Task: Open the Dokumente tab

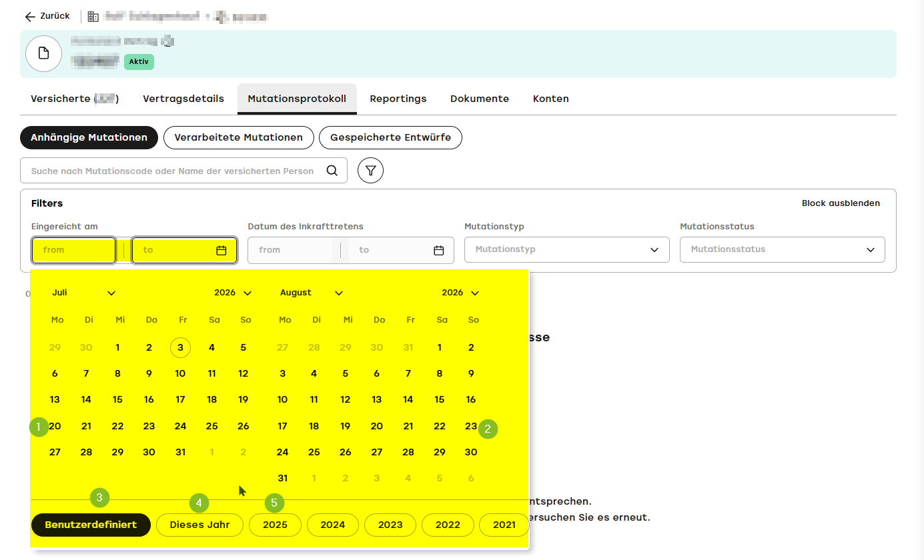Action: pos(480,99)
